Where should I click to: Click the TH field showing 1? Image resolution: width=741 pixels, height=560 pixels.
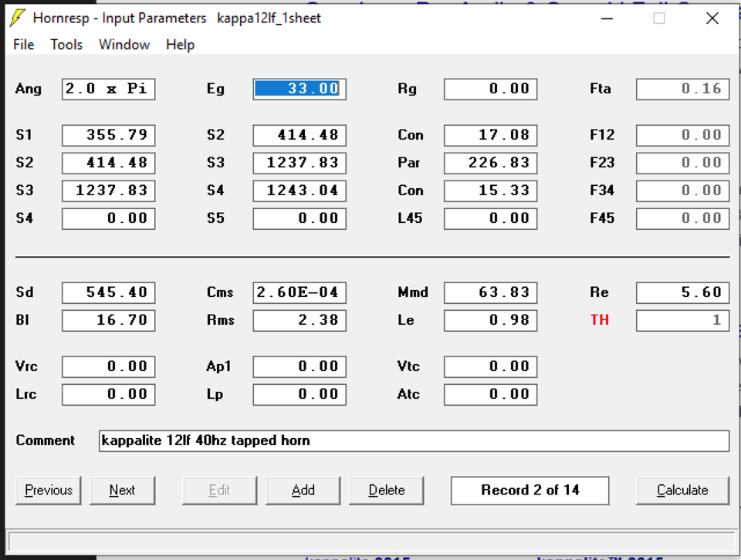pyautogui.click(x=683, y=321)
